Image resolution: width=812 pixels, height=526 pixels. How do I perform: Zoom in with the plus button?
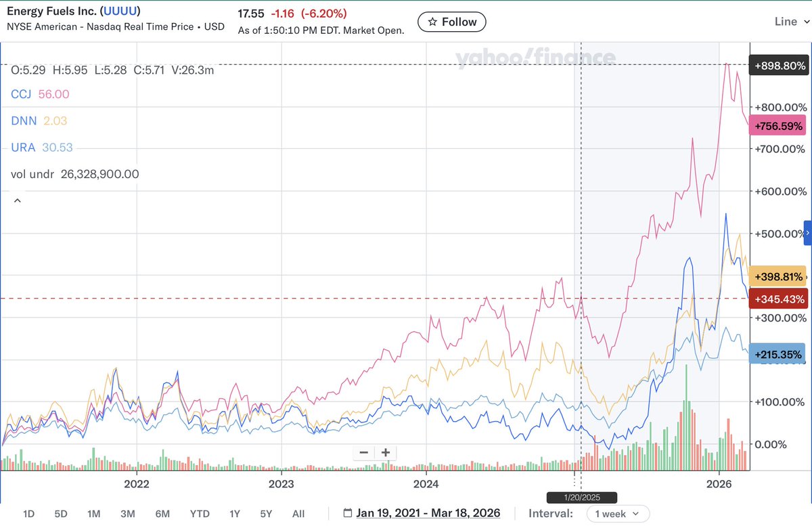386,452
